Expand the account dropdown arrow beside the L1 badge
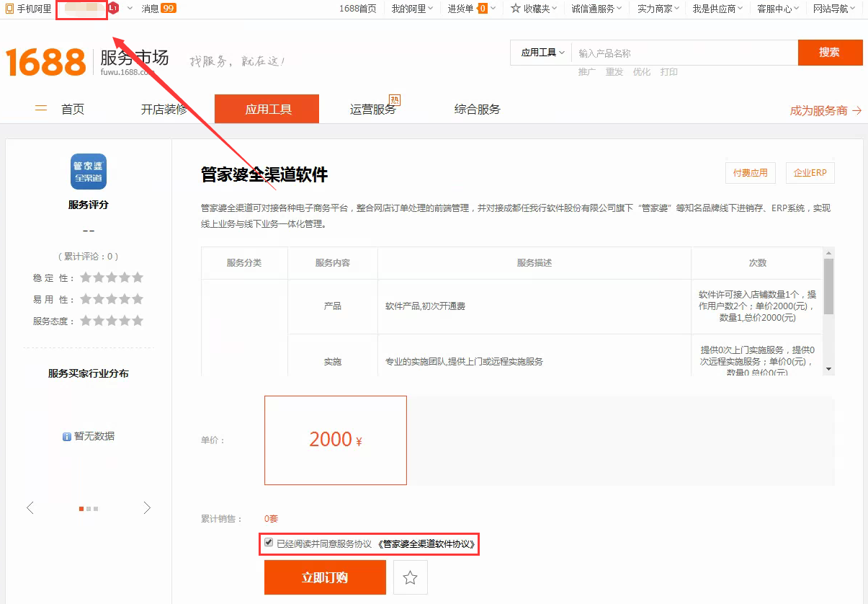Viewport: 868px width, 604px height. click(x=130, y=9)
